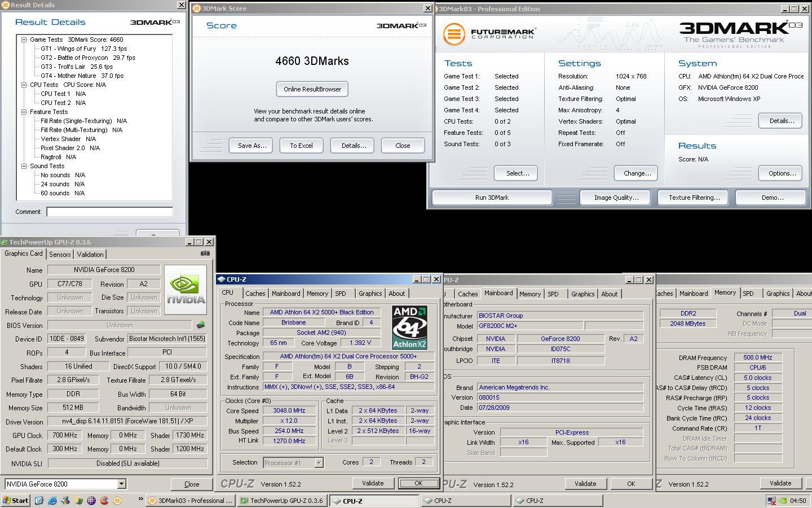Viewport: 812px width, 508px height.
Task: Select GT1 - Wings of Fury result row
Action: (x=83, y=49)
